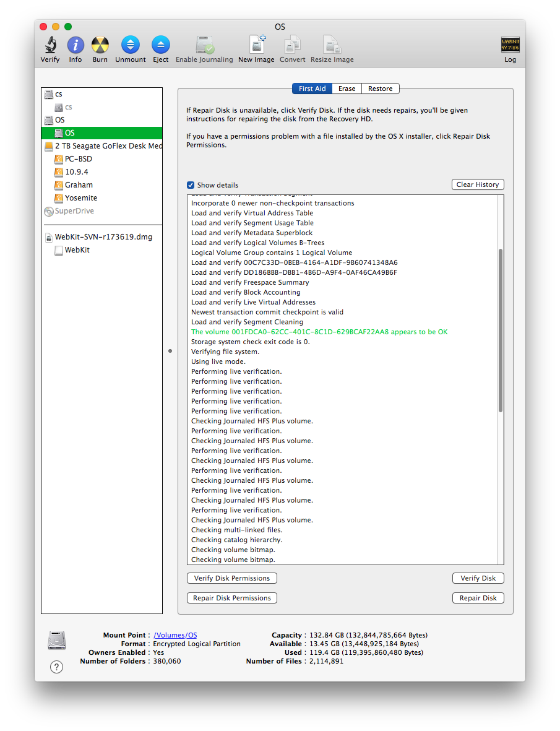Click the Capacity value 132.84 GB
The image size is (560, 731).
[x=369, y=635]
